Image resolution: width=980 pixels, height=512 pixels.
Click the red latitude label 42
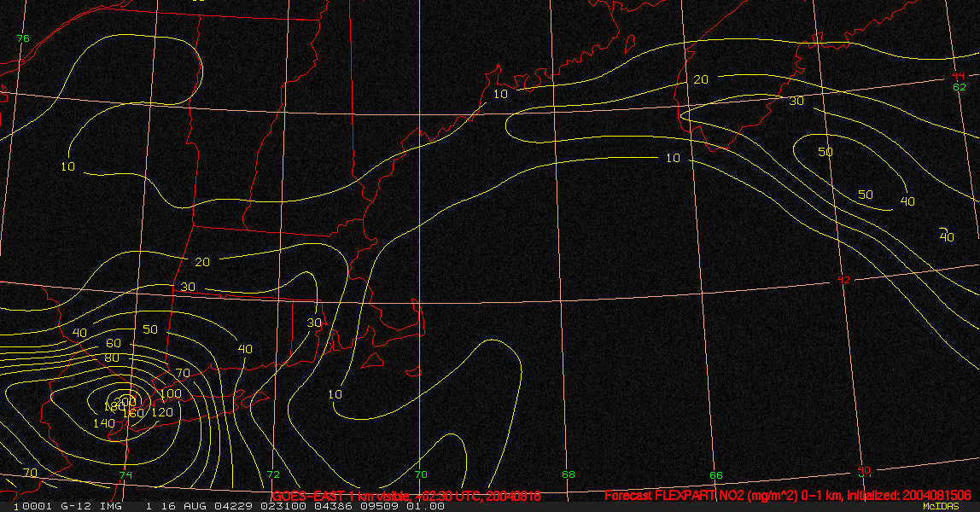point(843,280)
